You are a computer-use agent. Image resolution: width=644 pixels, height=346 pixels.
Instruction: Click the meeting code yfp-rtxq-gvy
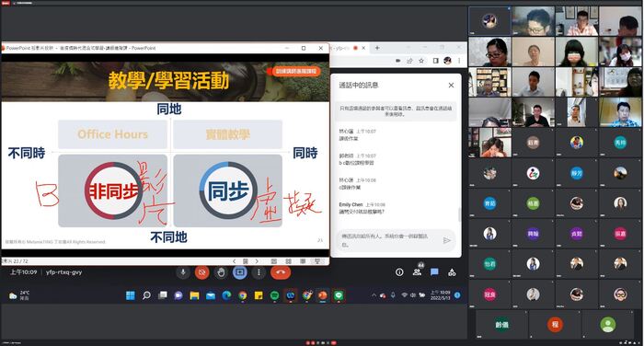[x=64, y=272]
